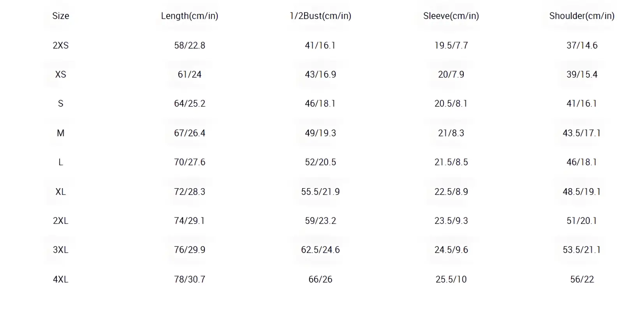This screenshot has width=644, height=311.
Task: Select bust value 66/26 for 4XL
Action: coord(320,279)
